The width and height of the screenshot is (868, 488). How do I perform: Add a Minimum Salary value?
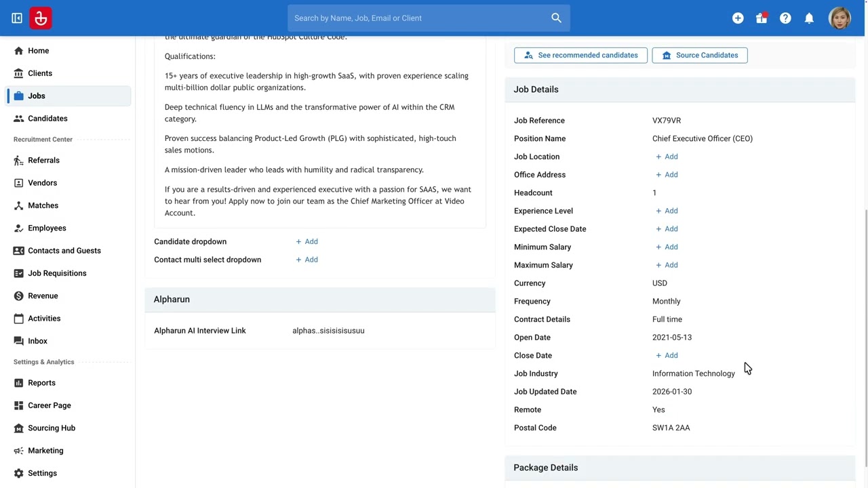pyautogui.click(x=667, y=247)
